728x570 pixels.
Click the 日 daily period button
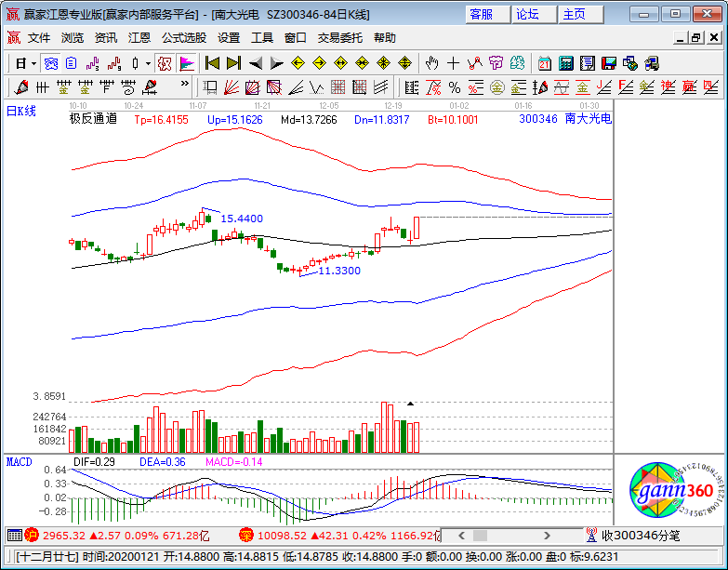click(x=20, y=63)
